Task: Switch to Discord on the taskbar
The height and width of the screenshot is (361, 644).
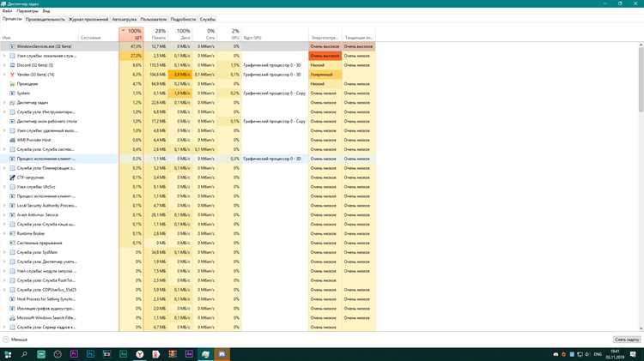Action: 222,354
